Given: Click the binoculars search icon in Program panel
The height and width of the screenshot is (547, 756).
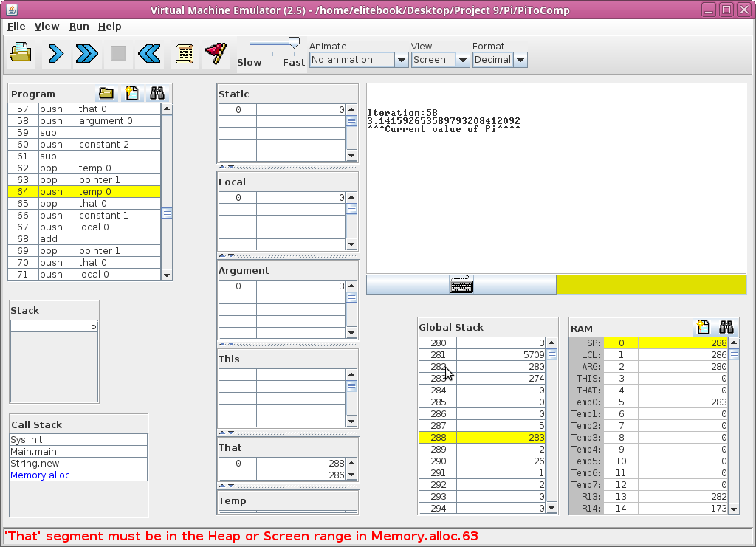Looking at the screenshot, I should point(157,93).
